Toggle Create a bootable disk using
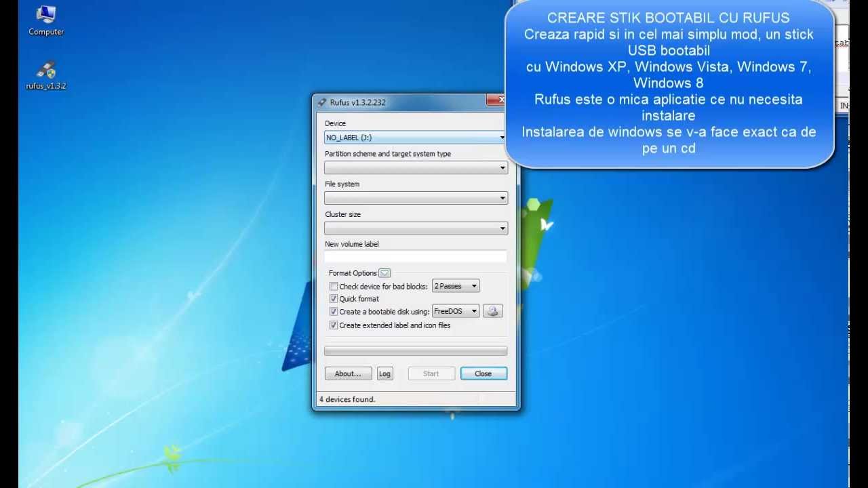 [x=334, y=312]
